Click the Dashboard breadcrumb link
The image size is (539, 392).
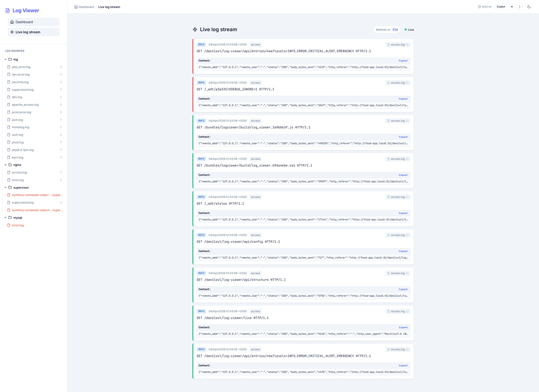pyautogui.click(x=85, y=7)
